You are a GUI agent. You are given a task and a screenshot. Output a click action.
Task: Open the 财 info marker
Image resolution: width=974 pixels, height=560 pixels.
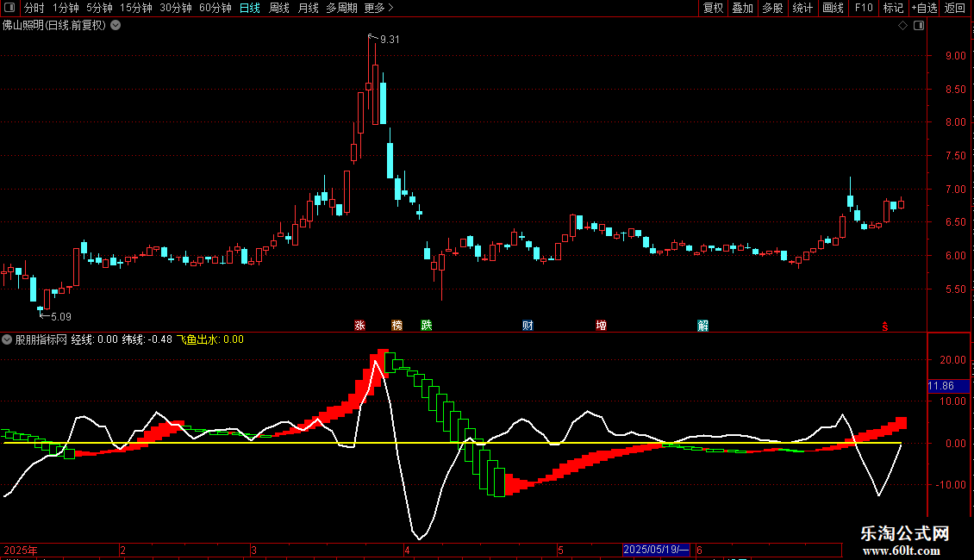[x=528, y=326]
